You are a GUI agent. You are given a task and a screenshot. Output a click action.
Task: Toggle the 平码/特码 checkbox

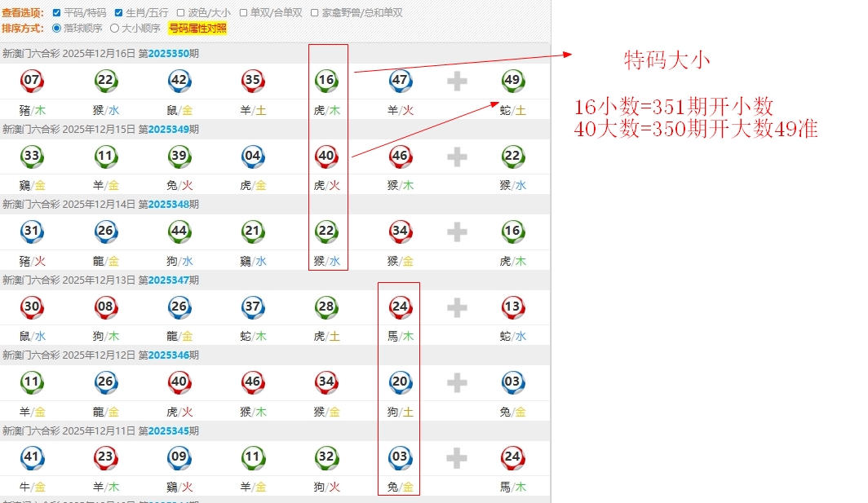pos(56,13)
